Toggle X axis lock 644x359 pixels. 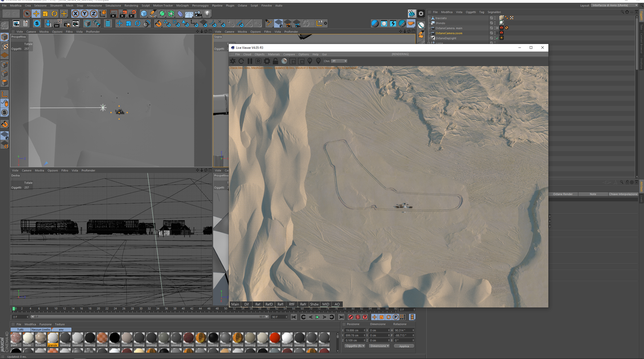(75, 14)
